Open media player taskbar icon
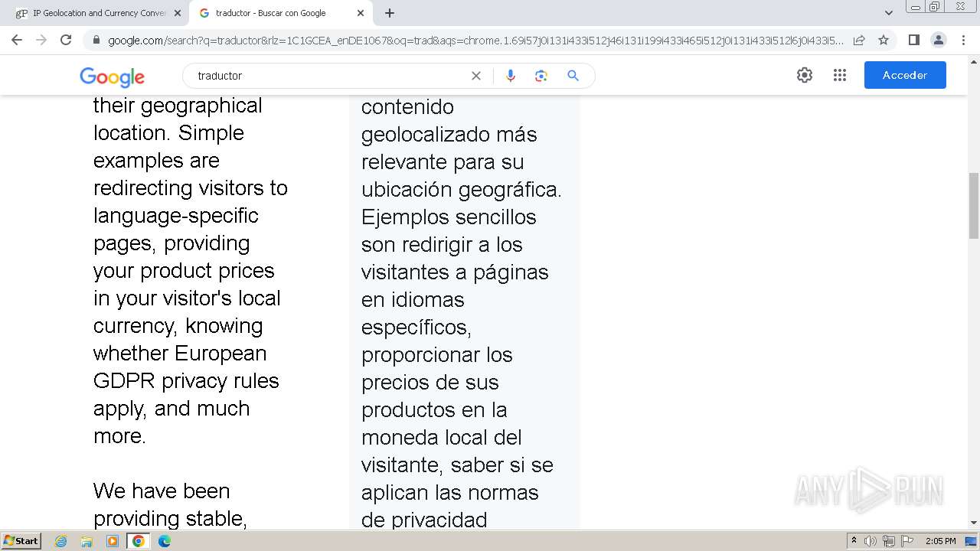Screen dimensions: 980x551 coord(113,541)
